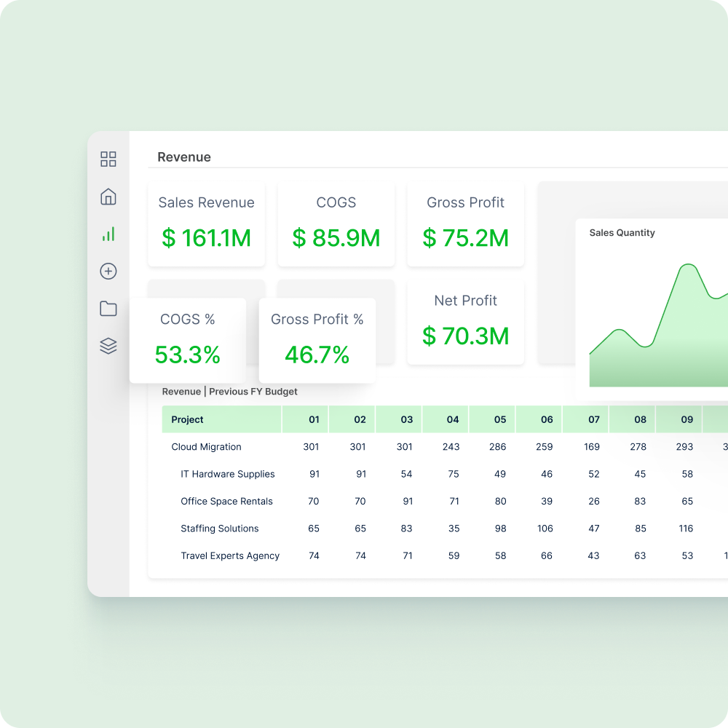Screen dimensions: 728x728
Task: Open the Sales Revenue card
Action: pyautogui.click(x=206, y=223)
